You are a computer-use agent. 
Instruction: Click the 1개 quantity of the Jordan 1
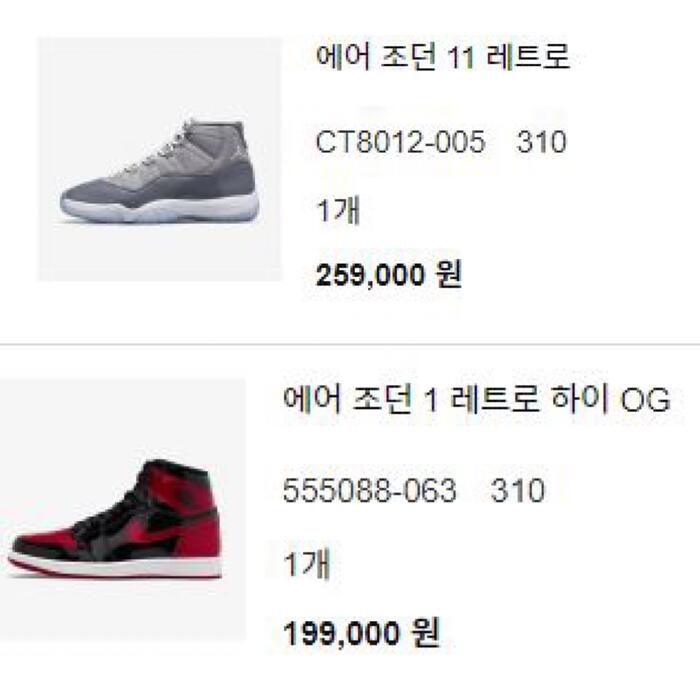(x=307, y=563)
